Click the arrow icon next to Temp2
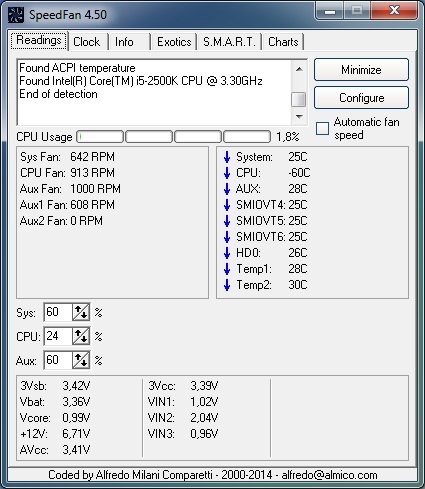The image size is (425, 489). (x=227, y=285)
